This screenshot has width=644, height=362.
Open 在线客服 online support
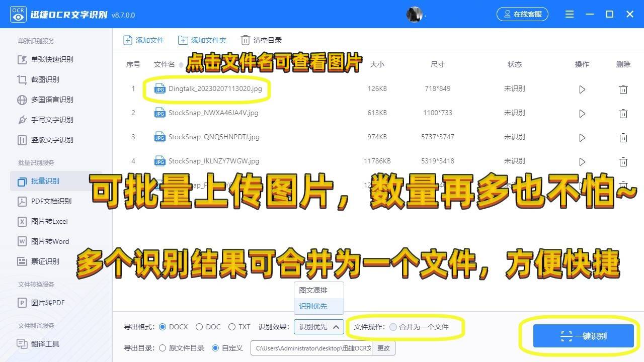pos(522,14)
